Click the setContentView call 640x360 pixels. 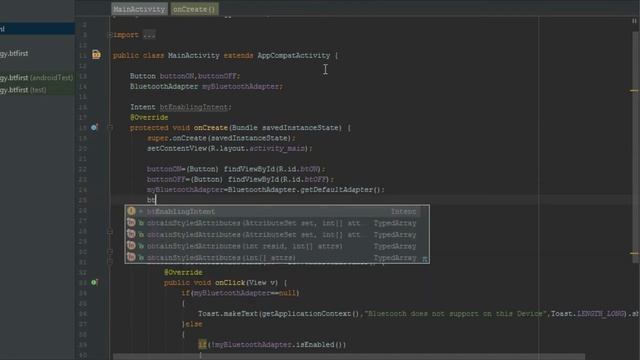point(229,149)
